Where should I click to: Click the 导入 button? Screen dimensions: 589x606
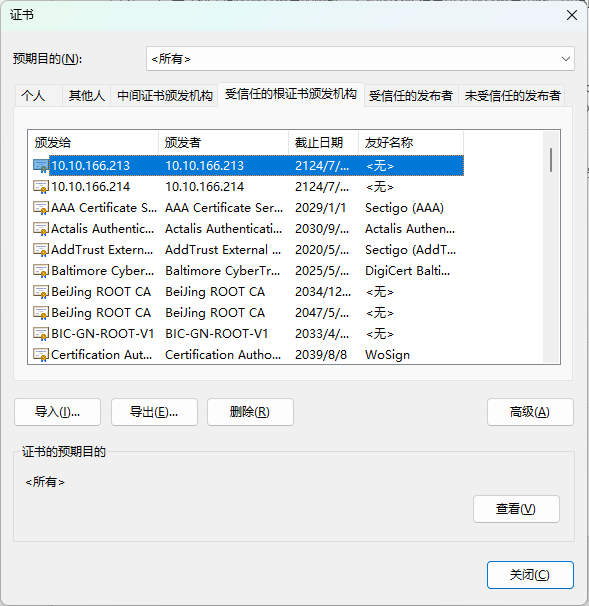(58, 412)
